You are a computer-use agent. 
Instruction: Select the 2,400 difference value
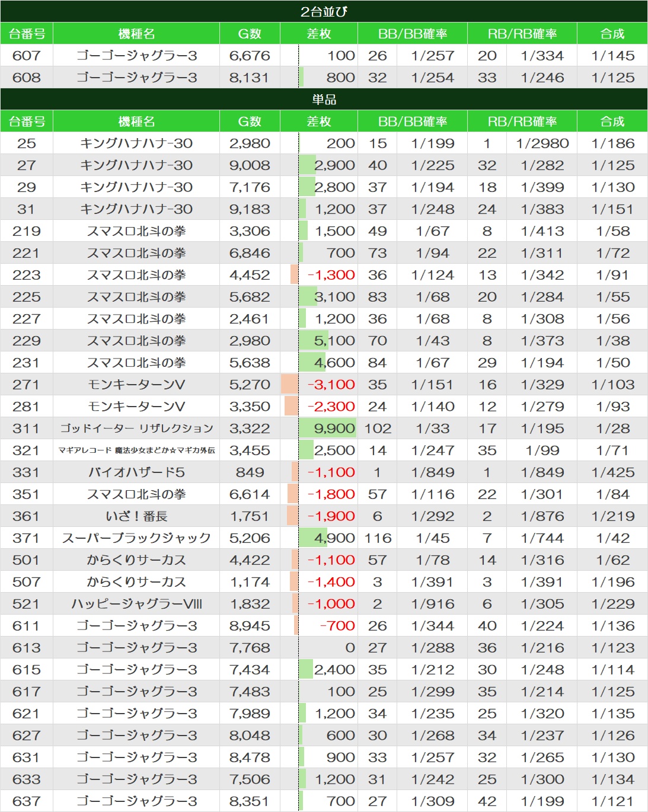pyautogui.click(x=335, y=670)
